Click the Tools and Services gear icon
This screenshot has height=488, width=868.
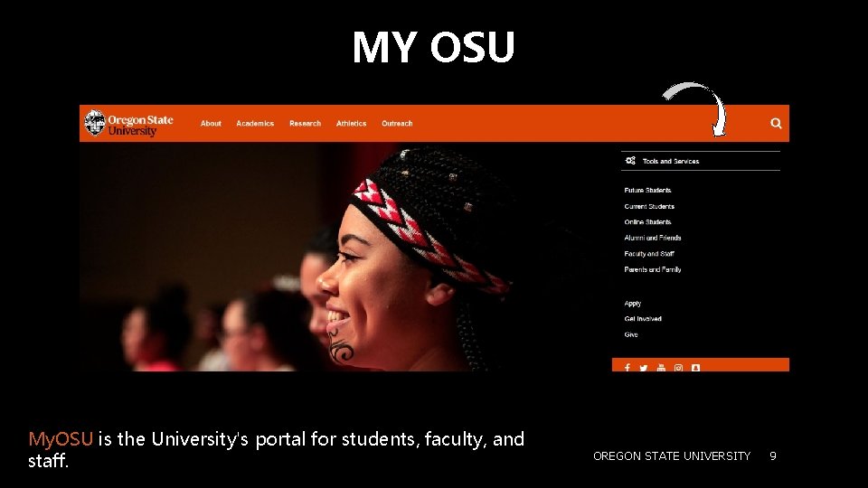[630, 161]
